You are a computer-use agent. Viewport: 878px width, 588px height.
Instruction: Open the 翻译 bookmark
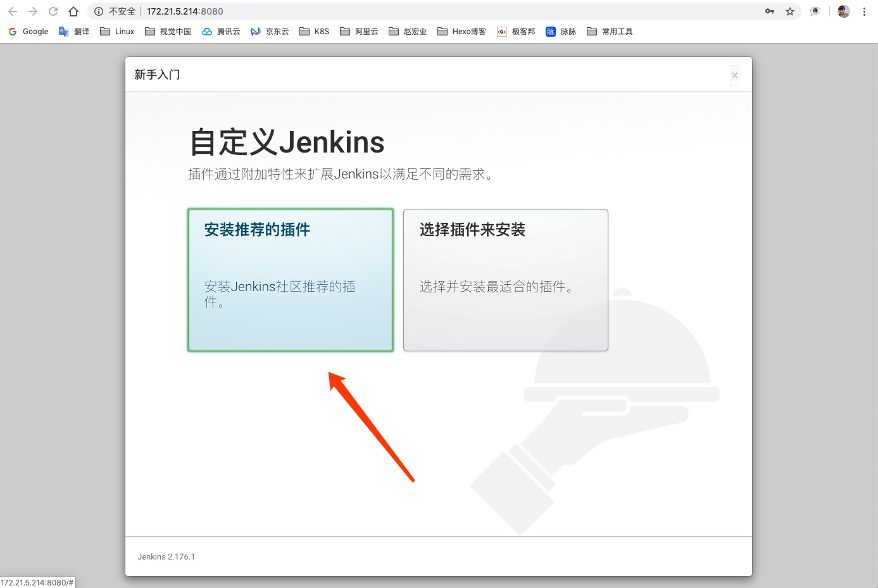point(74,32)
